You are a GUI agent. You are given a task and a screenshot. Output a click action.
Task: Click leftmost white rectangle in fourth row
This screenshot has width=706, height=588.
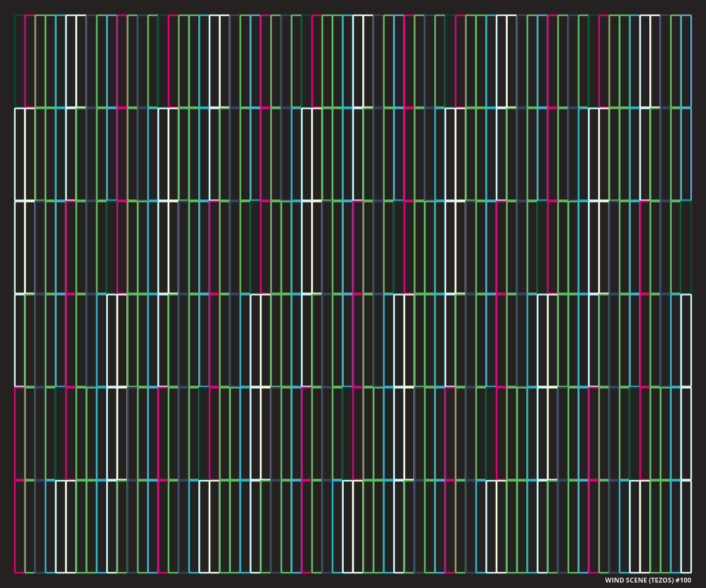coord(20,340)
